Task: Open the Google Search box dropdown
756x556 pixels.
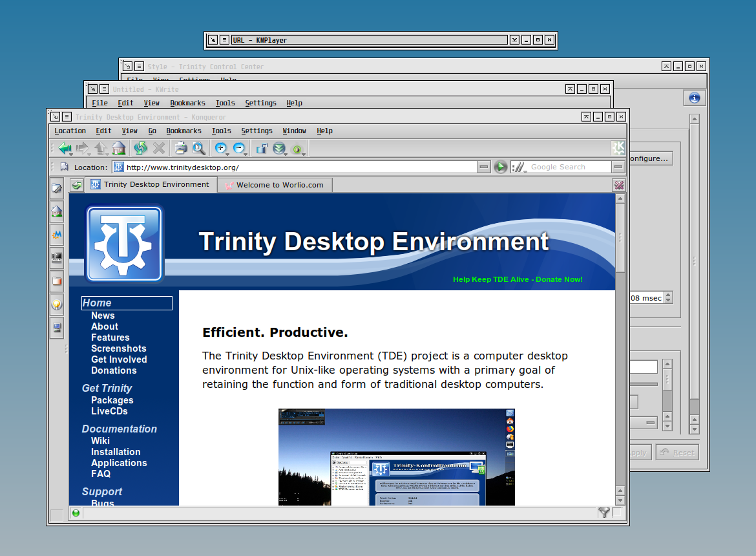Action: 618,167
